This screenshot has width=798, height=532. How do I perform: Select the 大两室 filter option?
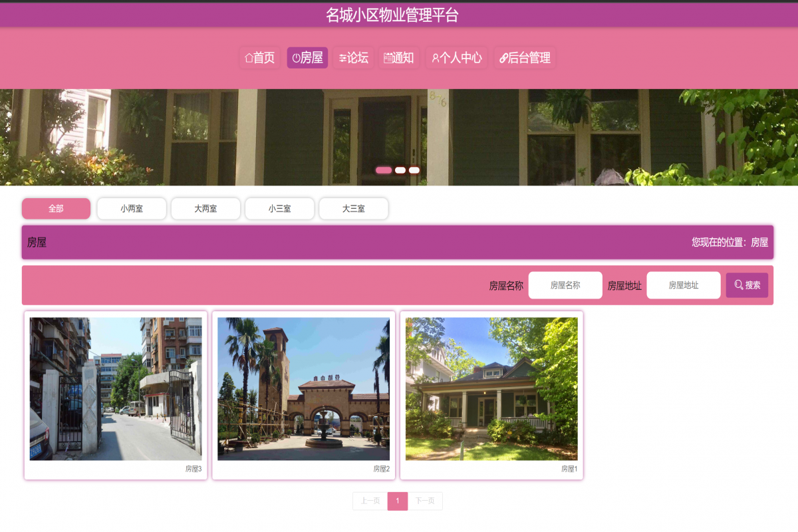coord(205,208)
